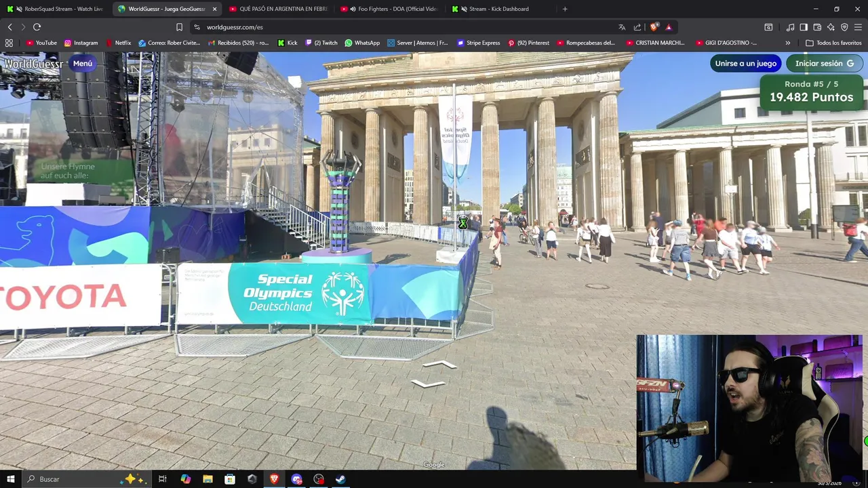Click the WorldGuessr logo
Screen dimensions: 868x488
click(33, 64)
